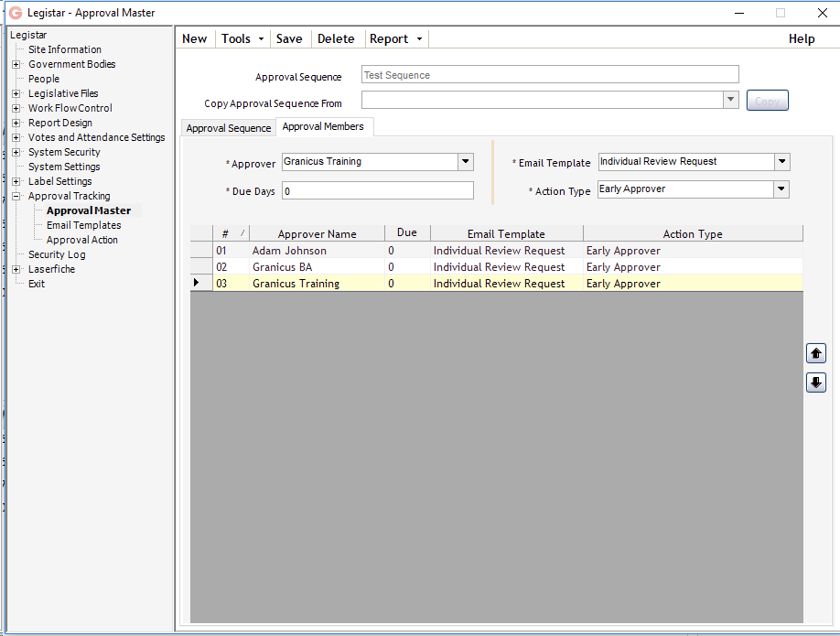Image resolution: width=840 pixels, height=636 pixels.
Task: Open the Email Template dropdown
Action: (782, 161)
